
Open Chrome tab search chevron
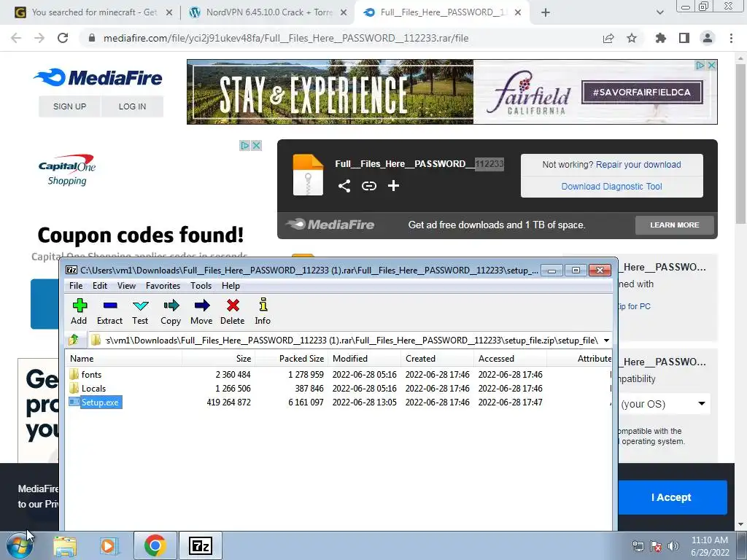point(659,12)
